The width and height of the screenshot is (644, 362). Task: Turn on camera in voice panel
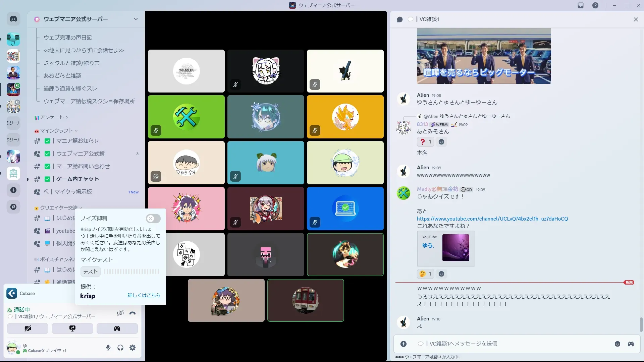28,328
